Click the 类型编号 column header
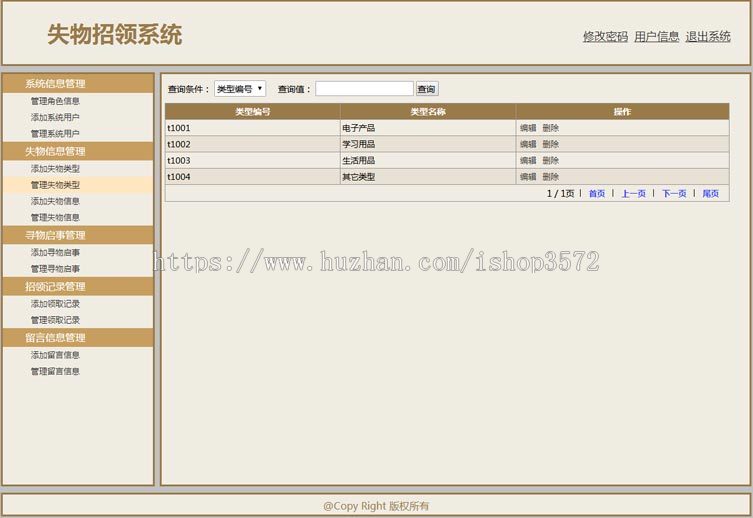This screenshot has height=518, width=753. (x=253, y=111)
